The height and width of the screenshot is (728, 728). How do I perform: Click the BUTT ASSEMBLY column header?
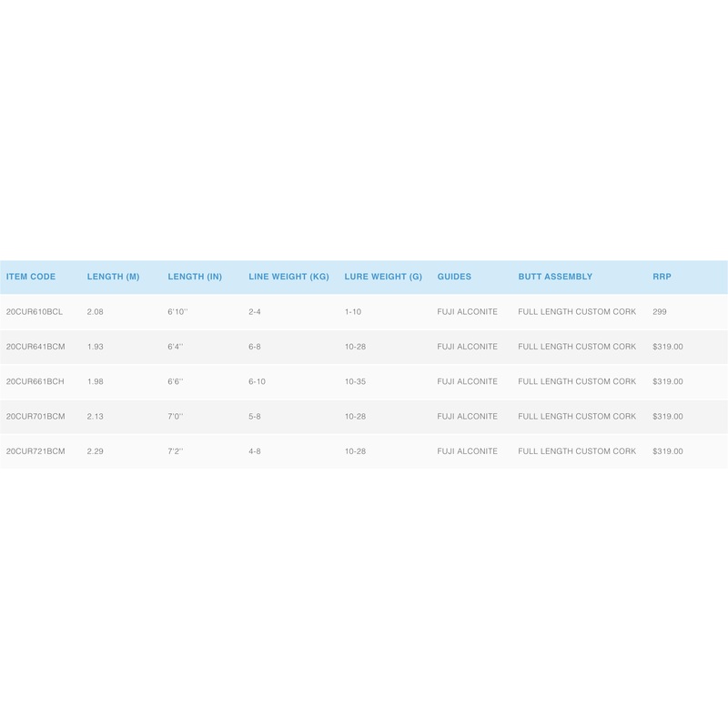point(555,277)
